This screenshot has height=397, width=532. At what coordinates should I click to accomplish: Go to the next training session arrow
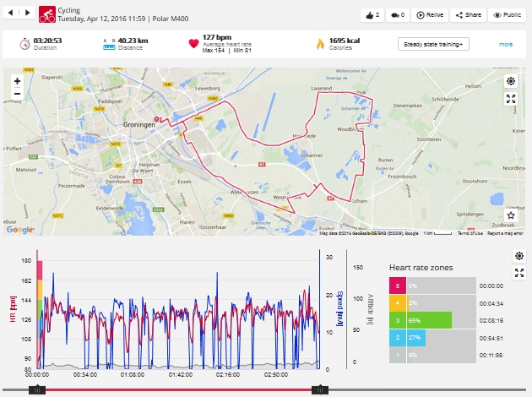pos(30,14)
